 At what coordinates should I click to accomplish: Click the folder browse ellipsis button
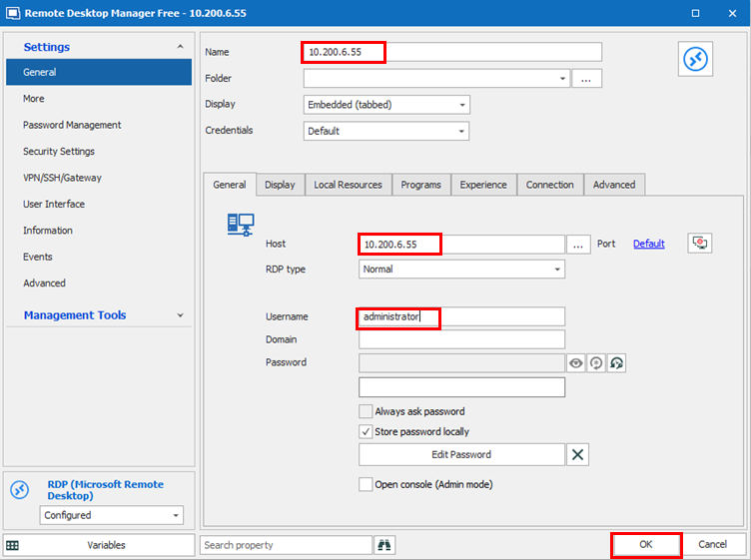tap(586, 79)
